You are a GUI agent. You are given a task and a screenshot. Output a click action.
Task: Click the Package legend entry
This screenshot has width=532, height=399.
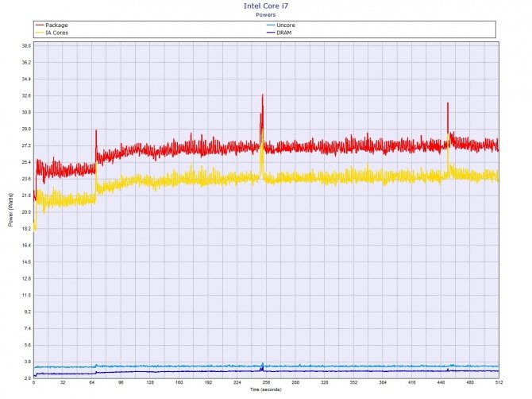click(52, 25)
